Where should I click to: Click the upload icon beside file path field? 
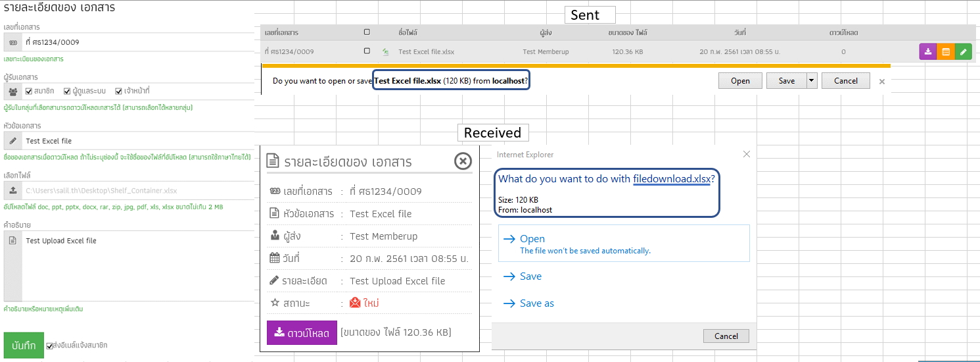[13, 191]
